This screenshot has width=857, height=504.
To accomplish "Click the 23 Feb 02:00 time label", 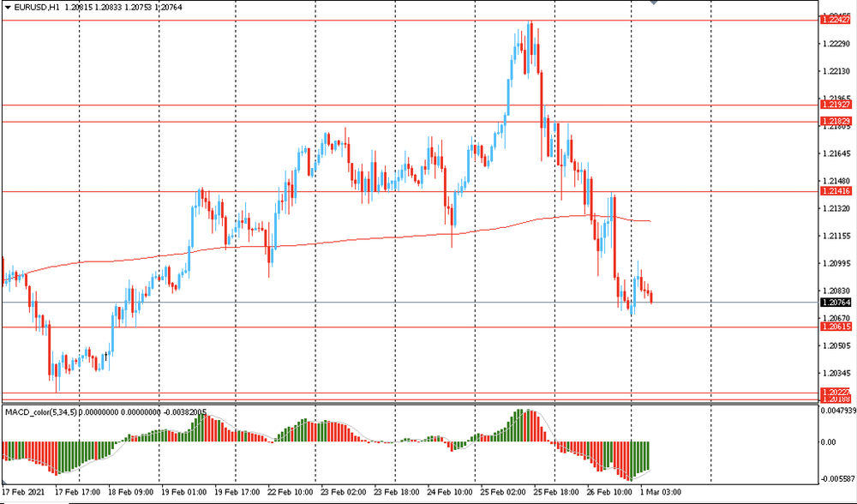I will coord(344,492).
